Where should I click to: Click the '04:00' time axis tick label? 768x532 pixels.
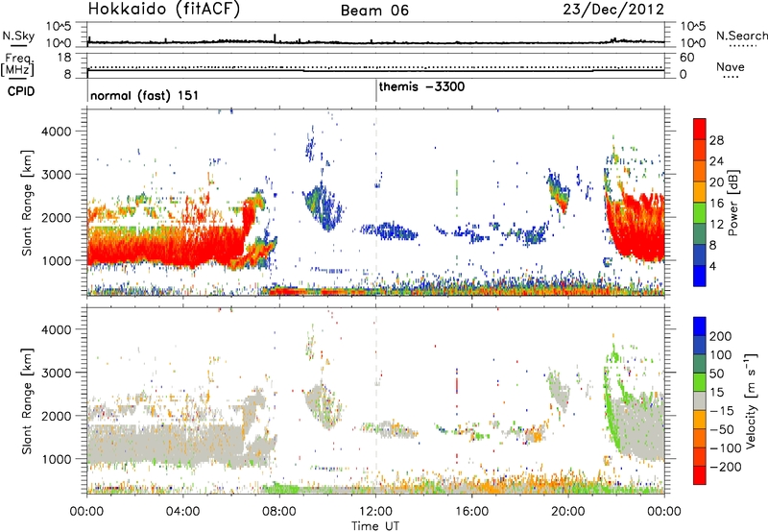pos(182,512)
